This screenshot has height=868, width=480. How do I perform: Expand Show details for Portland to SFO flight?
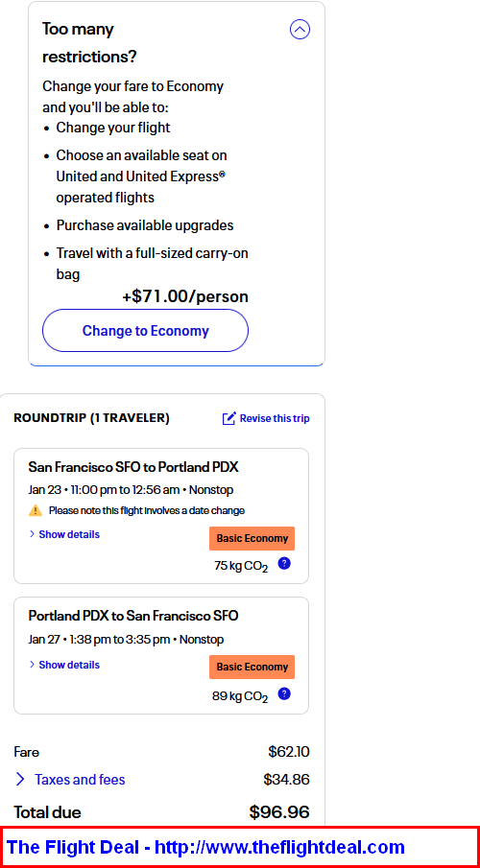coord(64,665)
